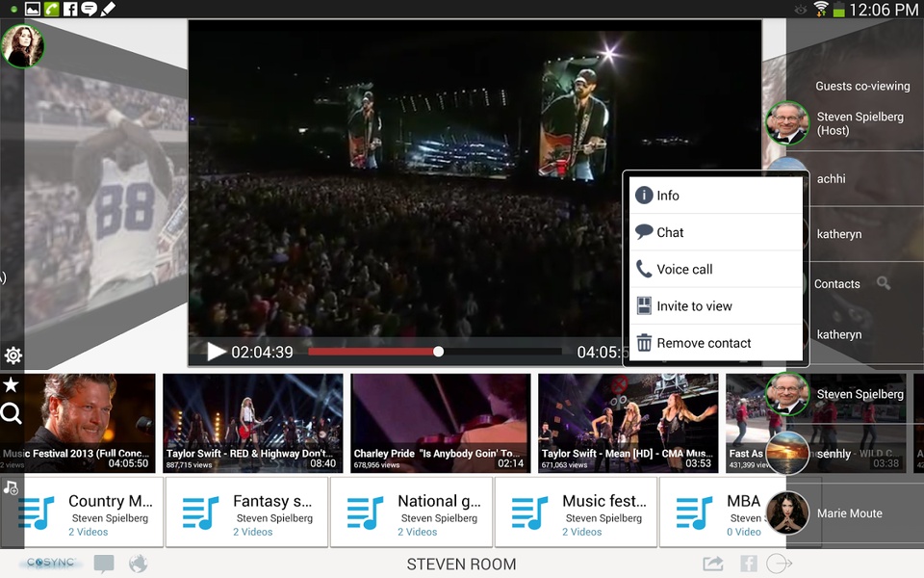Open the settings gear on the left edge
The height and width of the screenshot is (578, 924).
(x=13, y=355)
